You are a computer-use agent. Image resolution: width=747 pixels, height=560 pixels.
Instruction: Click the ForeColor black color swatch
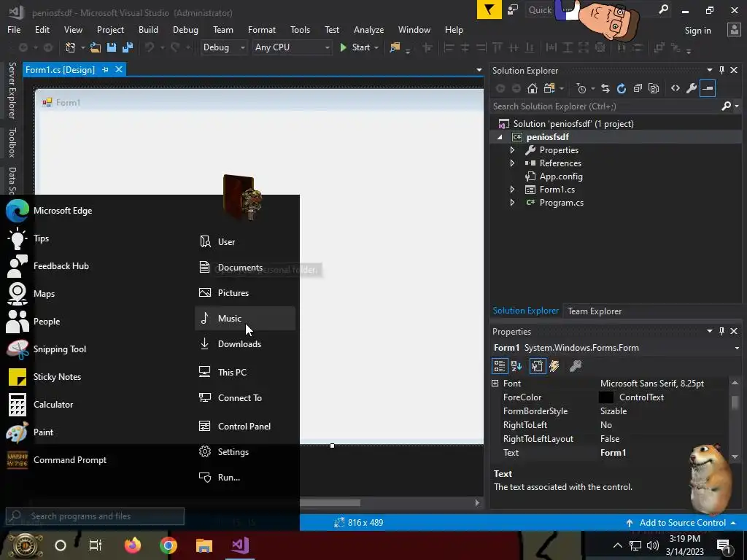click(605, 397)
